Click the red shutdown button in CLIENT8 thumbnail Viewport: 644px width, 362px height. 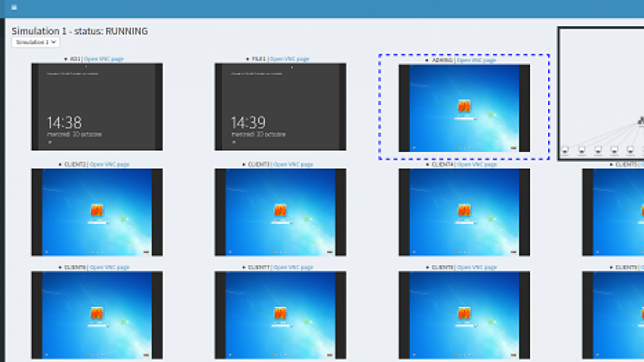[x=513, y=355]
